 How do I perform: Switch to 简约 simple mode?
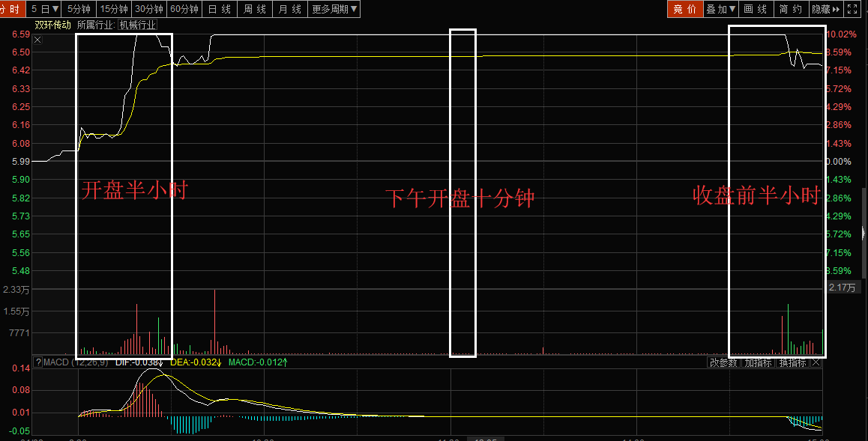[791, 9]
